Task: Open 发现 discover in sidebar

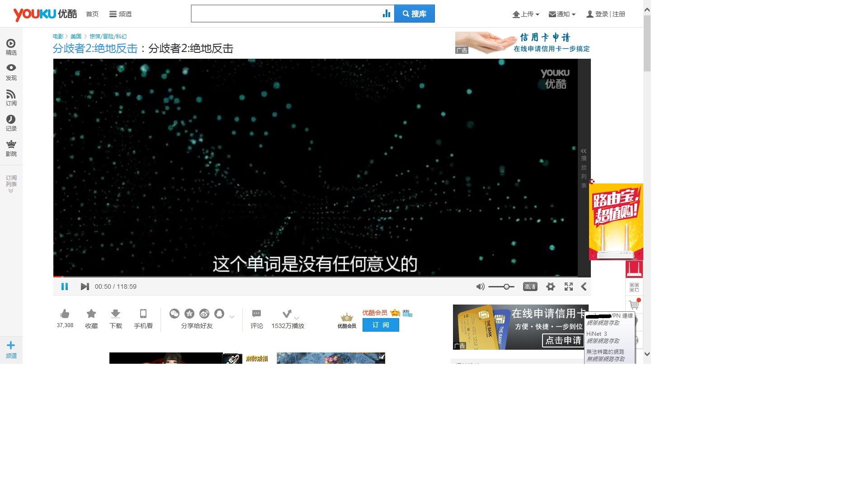Action: tap(11, 72)
